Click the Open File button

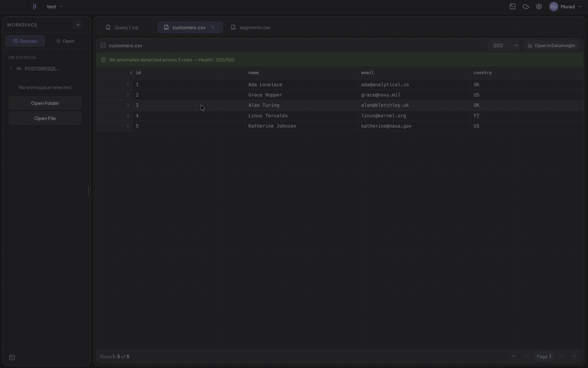pos(45,118)
